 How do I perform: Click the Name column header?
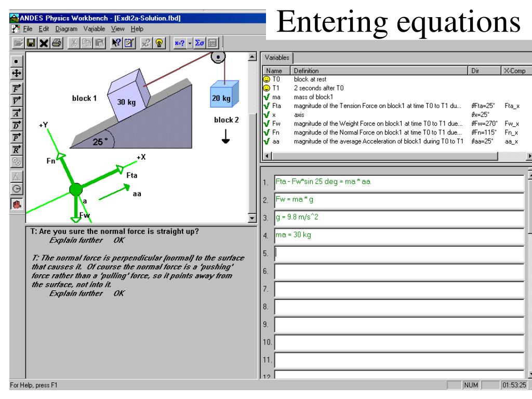[276, 71]
